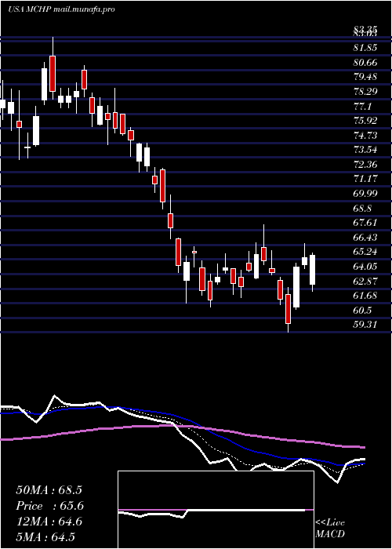Select the 65.24 price axis label
The height and width of the screenshot is (549, 392).
pos(365,252)
